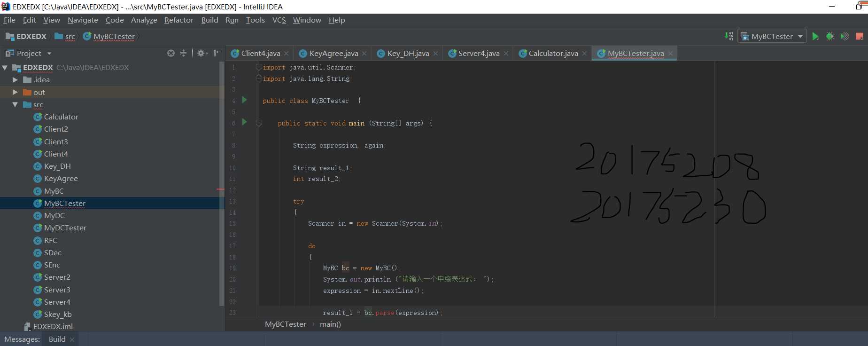This screenshot has height=346, width=868.
Task: Close the KeyAgree.java tab
Action: (364, 54)
